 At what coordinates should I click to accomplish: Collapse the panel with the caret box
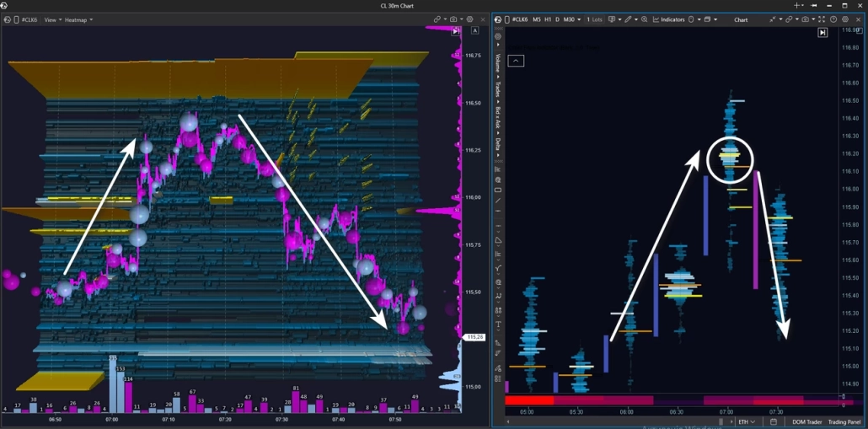pos(517,61)
